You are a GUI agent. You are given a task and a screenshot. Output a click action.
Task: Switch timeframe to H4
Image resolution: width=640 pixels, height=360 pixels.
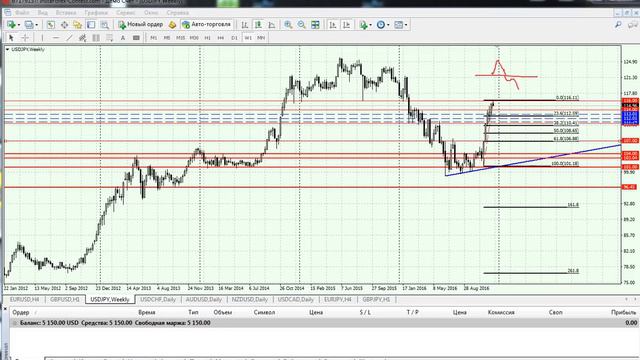pyautogui.click(x=221, y=38)
